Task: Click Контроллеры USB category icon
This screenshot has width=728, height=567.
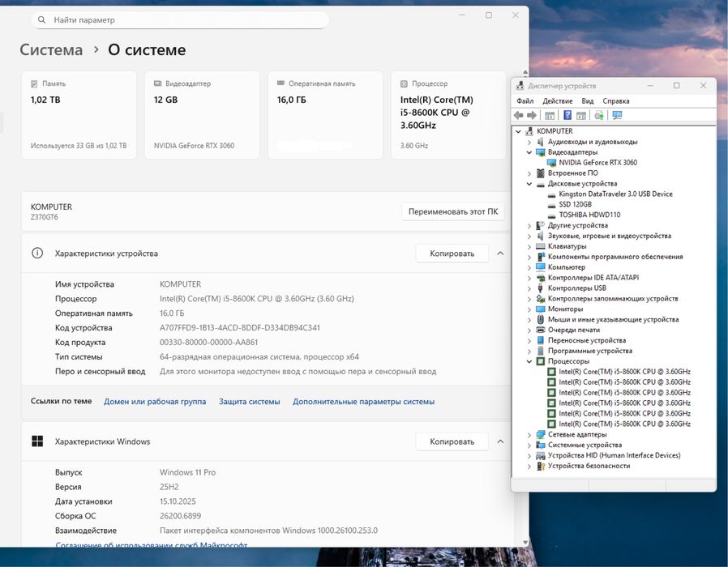Action: tap(541, 288)
